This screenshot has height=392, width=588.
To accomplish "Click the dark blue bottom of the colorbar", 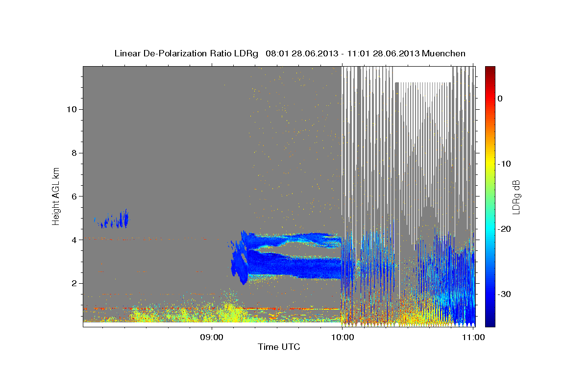I will coord(490,322).
